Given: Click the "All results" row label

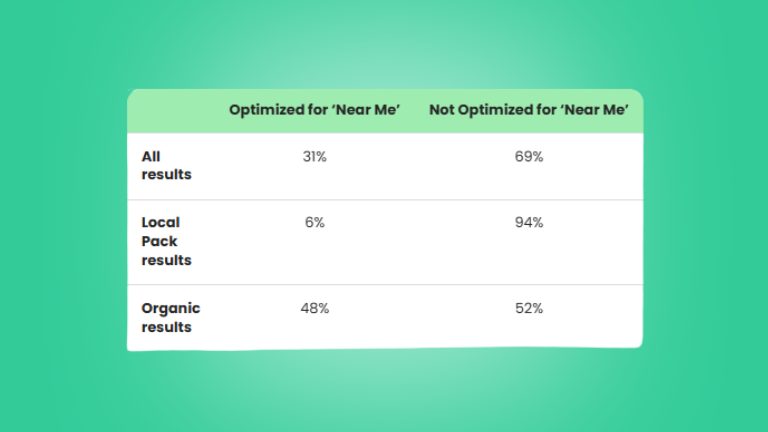Looking at the screenshot, I should click(166, 166).
